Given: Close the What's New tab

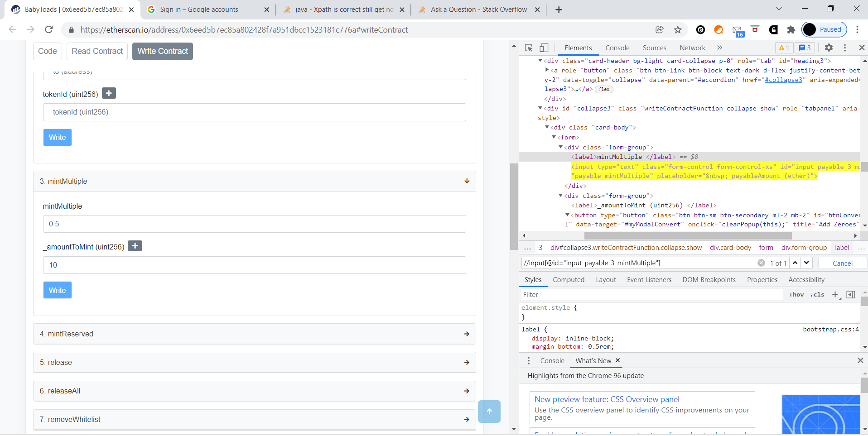Looking at the screenshot, I should coord(617,360).
